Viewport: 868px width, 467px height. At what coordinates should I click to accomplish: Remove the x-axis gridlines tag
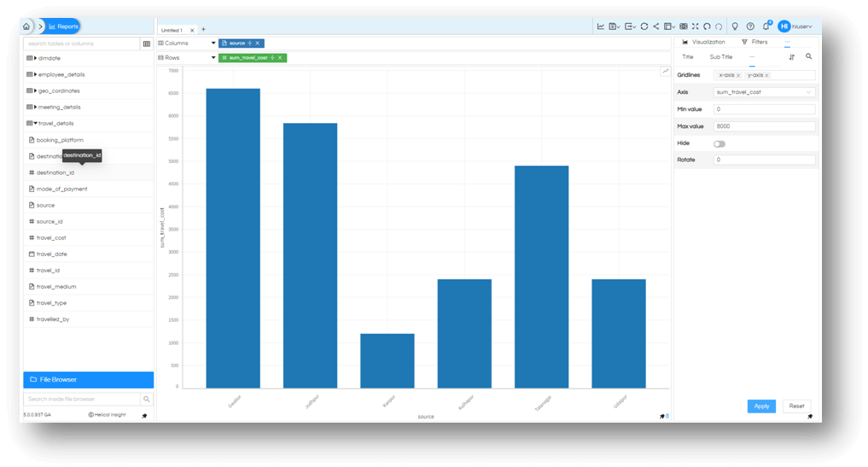pos(738,75)
